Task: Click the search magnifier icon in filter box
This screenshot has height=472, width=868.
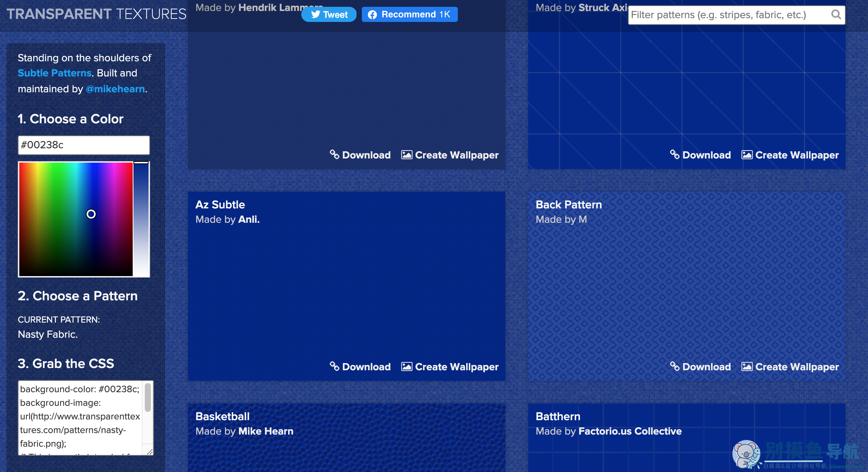Action: click(836, 14)
